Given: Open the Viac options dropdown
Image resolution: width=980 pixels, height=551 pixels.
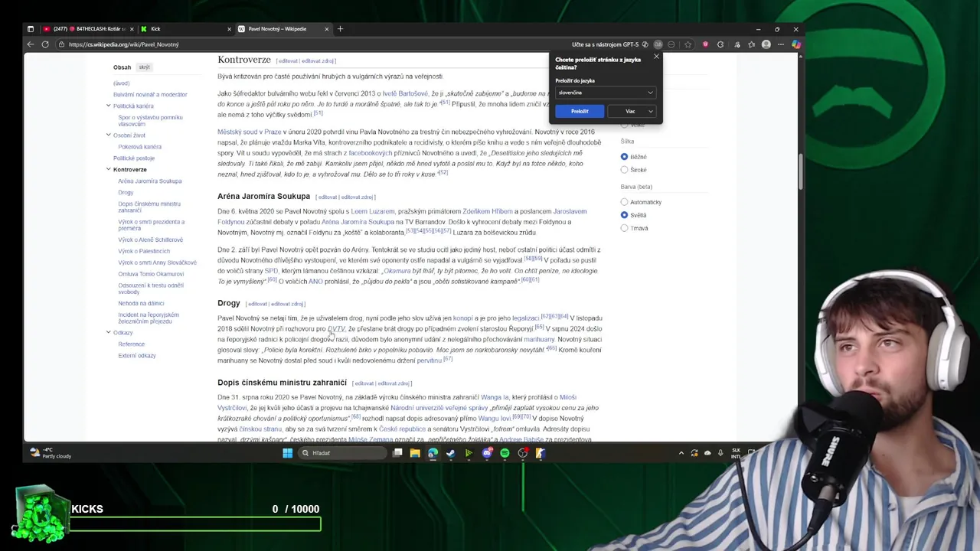Looking at the screenshot, I should coord(632,111).
